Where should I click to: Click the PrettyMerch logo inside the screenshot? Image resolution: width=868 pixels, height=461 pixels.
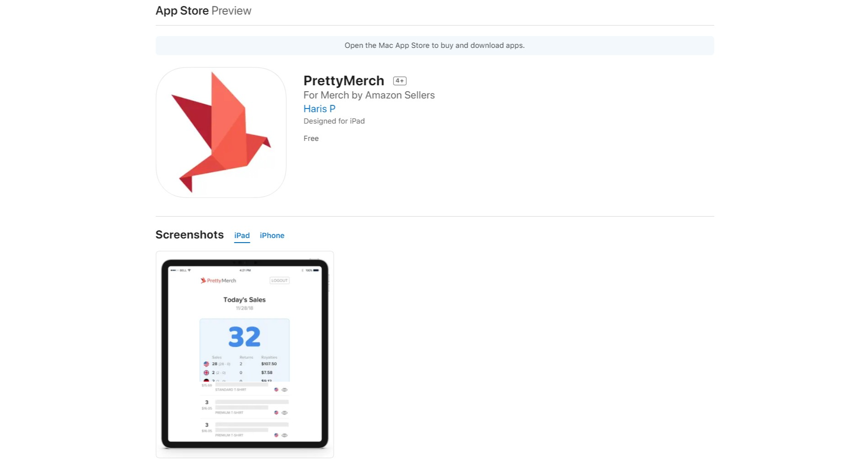(218, 280)
